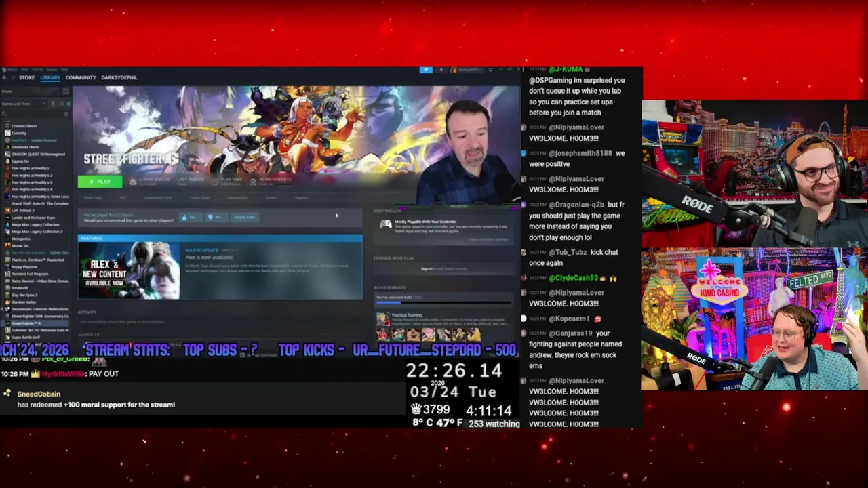Screen dimensions: 868x488
Task: Switch to the STORE tab
Action: (26, 77)
